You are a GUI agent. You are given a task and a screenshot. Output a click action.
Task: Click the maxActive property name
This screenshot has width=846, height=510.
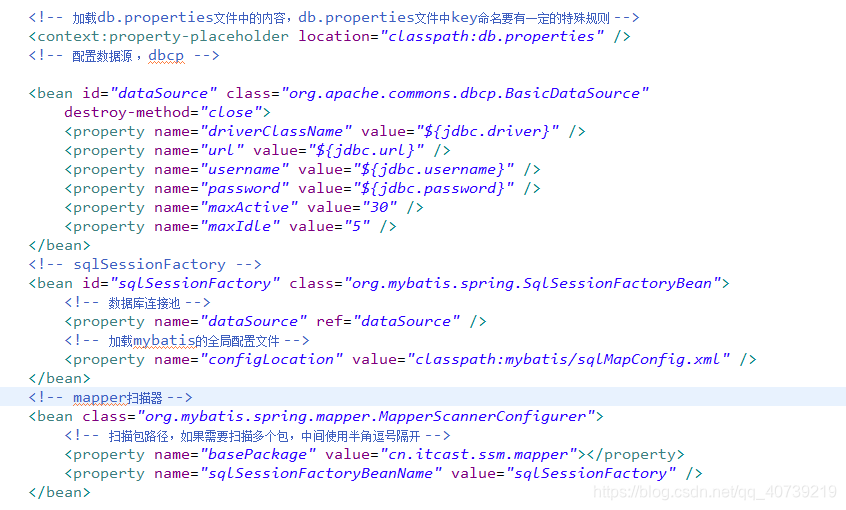pyautogui.click(x=249, y=207)
